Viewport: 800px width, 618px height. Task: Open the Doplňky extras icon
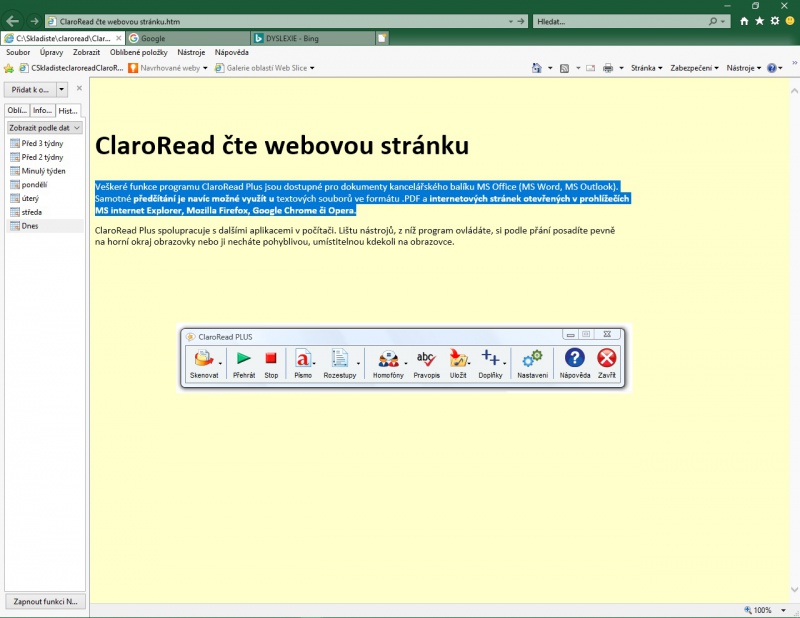pyautogui.click(x=490, y=358)
